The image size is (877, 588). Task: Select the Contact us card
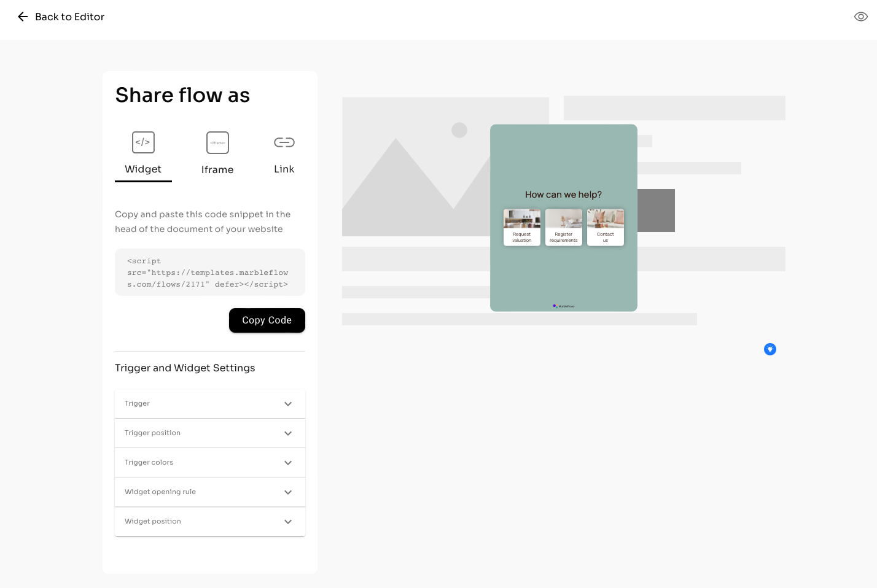(606, 228)
